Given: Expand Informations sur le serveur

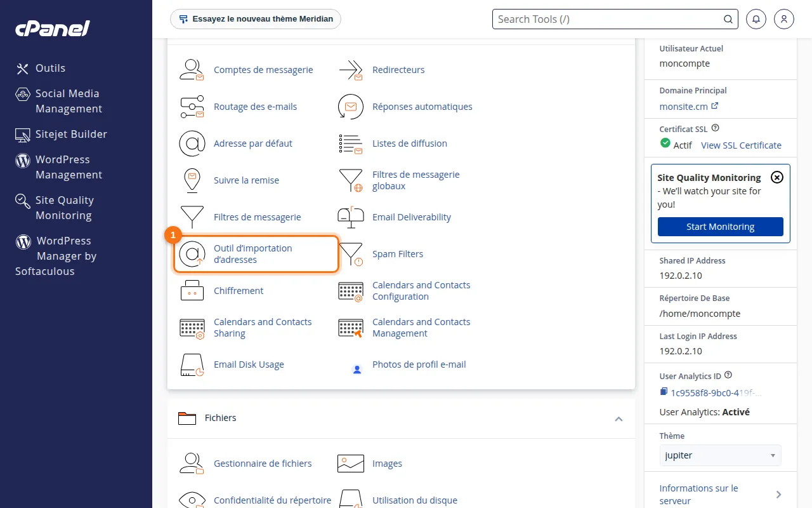Looking at the screenshot, I should coord(720,494).
